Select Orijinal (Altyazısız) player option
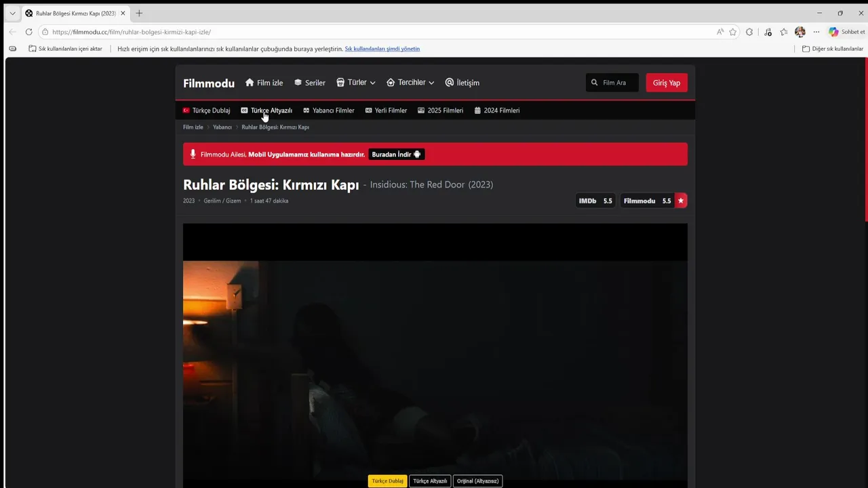This screenshot has width=868, height=488. pyautogui.click(x=477, y=481)
